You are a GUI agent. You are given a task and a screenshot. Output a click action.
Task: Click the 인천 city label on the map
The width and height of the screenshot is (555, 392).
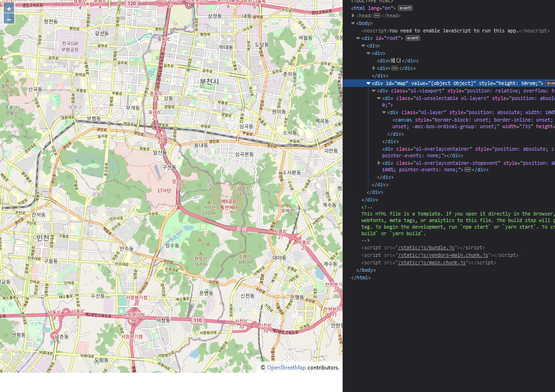tap(43, 238)
